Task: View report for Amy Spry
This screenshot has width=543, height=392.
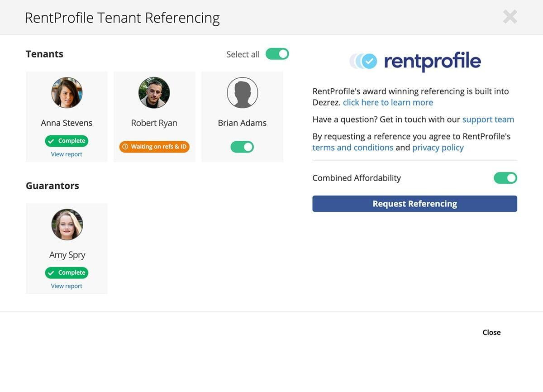Action: click(x=67, y=286)
